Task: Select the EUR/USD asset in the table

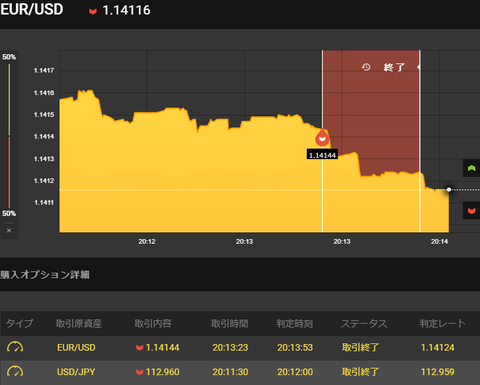Action: coord(76,347)
